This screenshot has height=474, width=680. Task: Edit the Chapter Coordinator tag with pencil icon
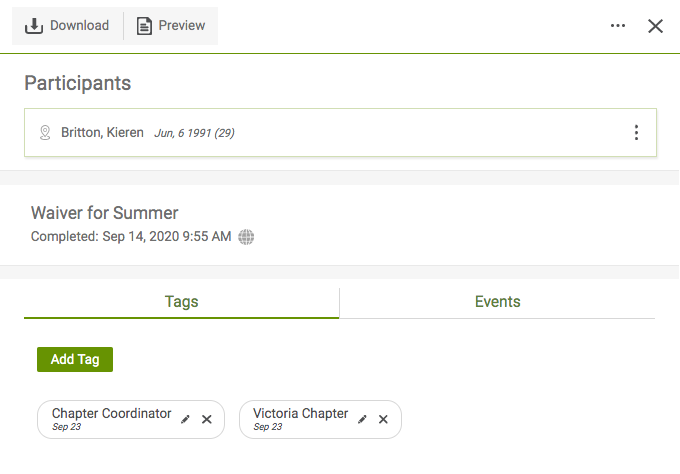(x=186, y=419)
